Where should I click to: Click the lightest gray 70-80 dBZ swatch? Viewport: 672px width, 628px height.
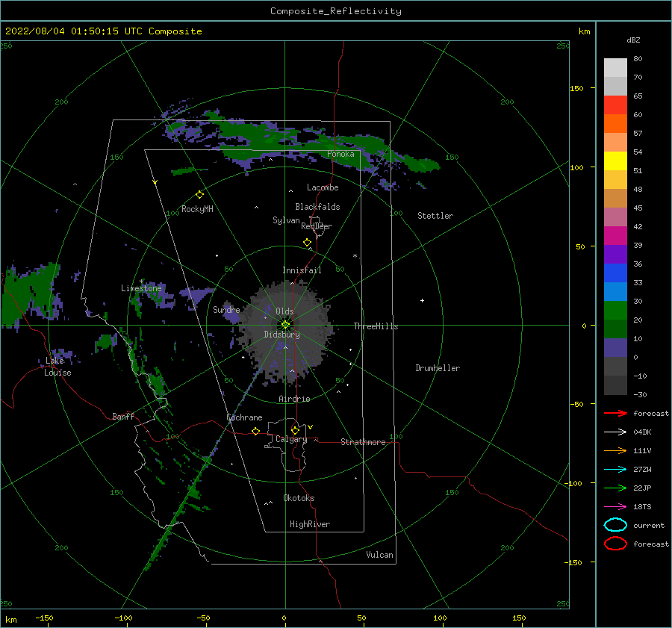coord(615,68)
